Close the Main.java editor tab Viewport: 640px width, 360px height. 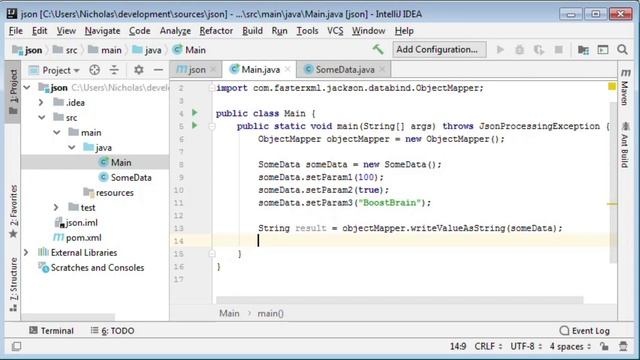[288, 69]
